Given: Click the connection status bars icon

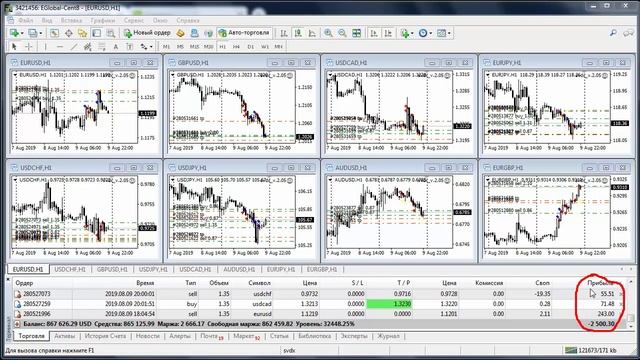Looking at the screenshot, I should click(571, 350).
